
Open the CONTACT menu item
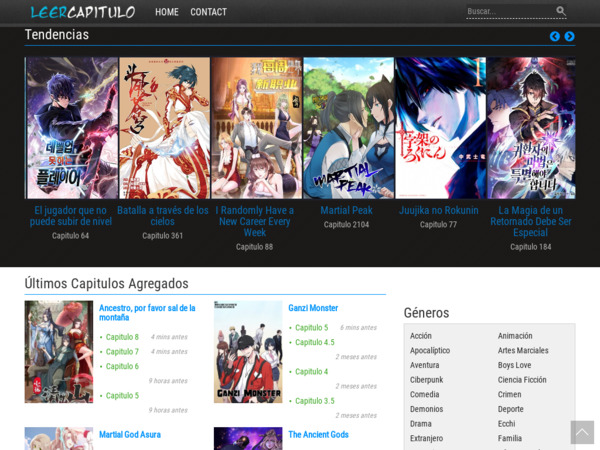[209, 12]
